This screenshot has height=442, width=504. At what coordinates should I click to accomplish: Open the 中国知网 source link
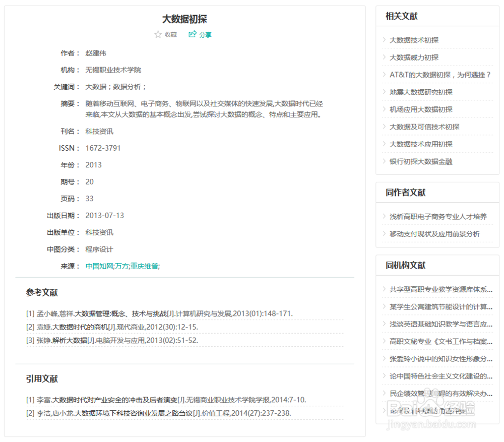[99, 266]
